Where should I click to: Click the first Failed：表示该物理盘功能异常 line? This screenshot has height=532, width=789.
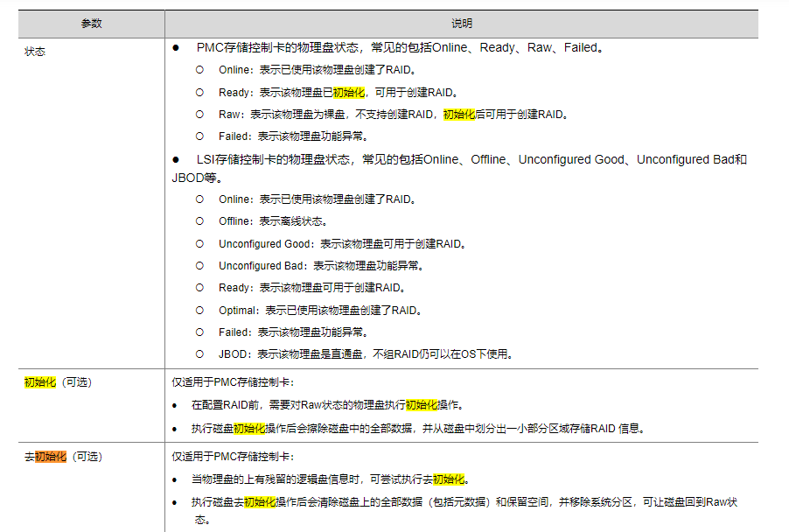(x=294, y=136)
